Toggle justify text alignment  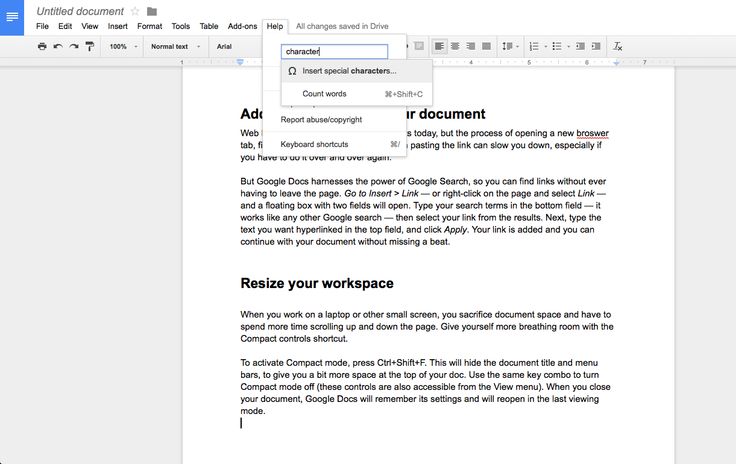point(486,46)
